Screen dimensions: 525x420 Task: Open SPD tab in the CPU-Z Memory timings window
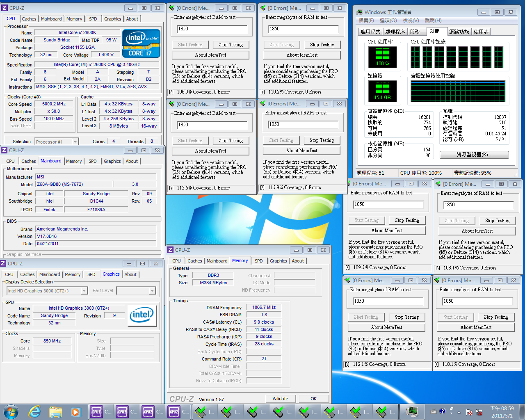pyautogui.click(x=258, y=261)
